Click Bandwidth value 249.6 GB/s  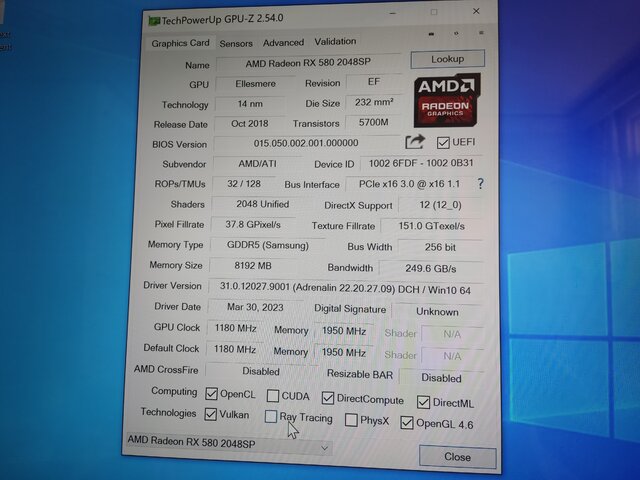(x=431, y=269)
